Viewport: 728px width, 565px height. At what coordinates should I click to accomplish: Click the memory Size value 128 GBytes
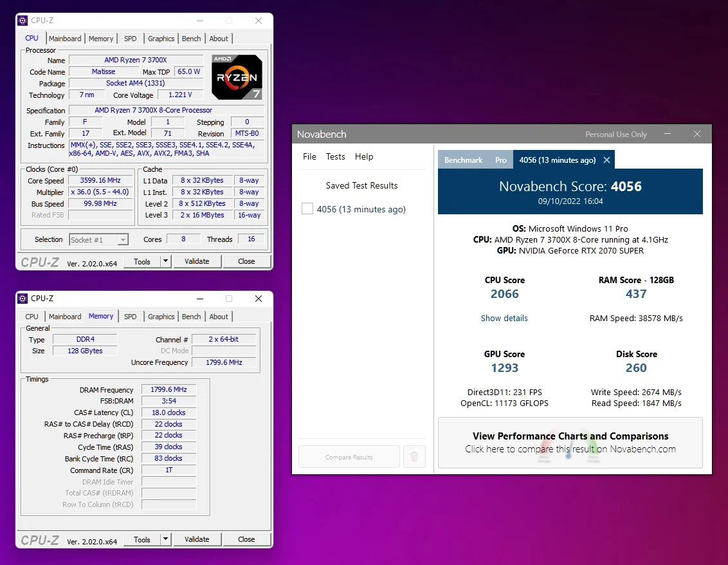[85, 351]
